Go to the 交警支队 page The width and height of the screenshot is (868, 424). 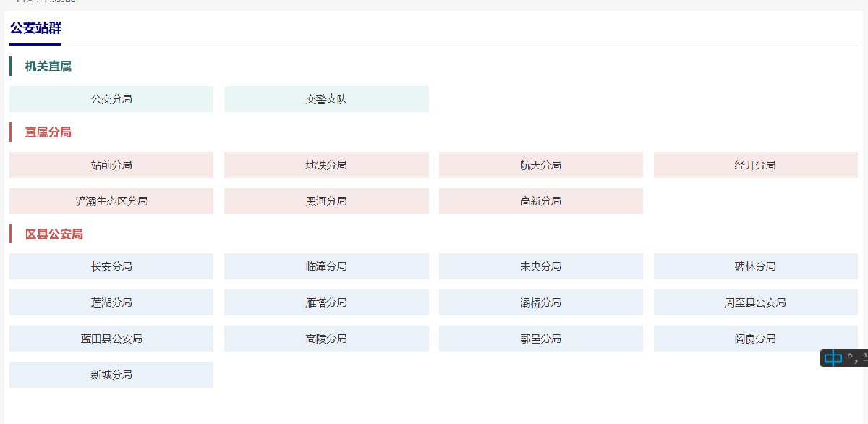(x=326, y=99)
